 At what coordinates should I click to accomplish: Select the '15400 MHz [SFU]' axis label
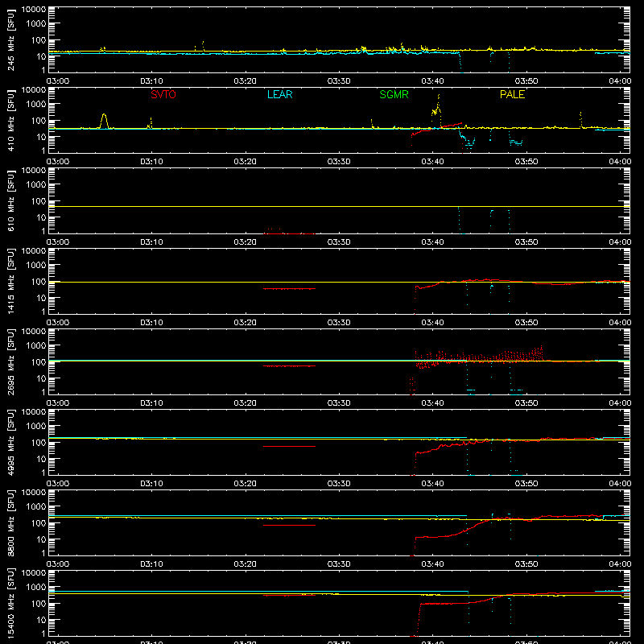11,603
